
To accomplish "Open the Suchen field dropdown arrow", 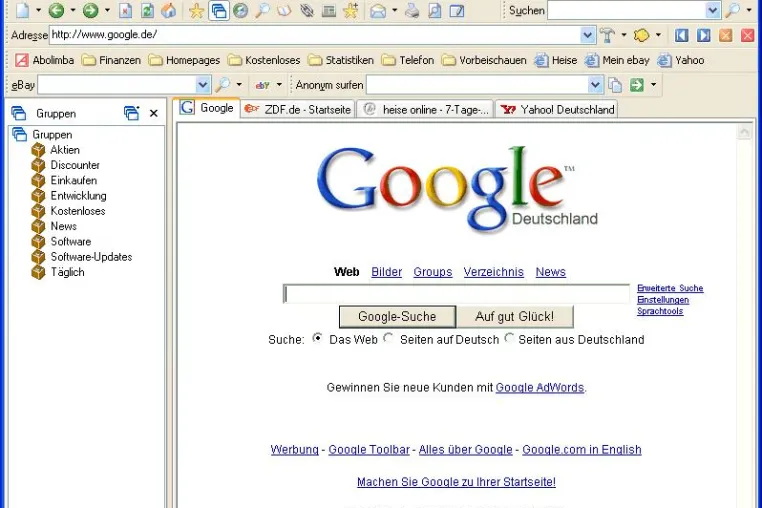I will pos(713,10).
